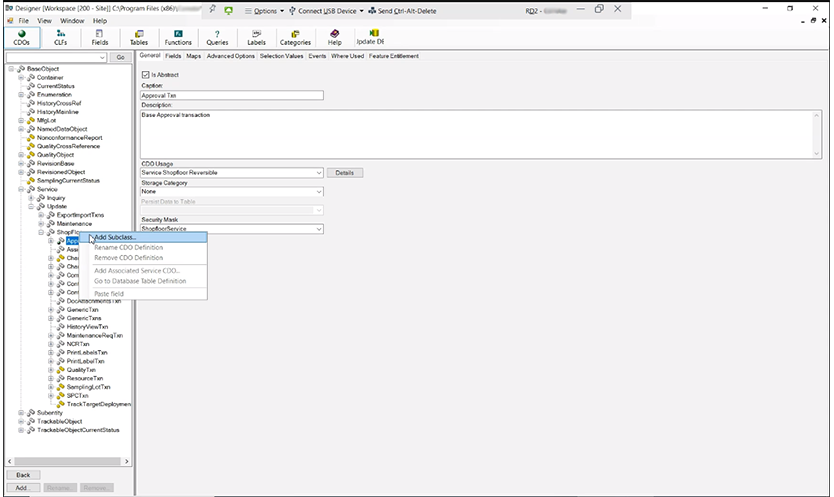Collapse the Service tree node
The image size is (834, 497).
pyautogui.click(x=22, y=189)
